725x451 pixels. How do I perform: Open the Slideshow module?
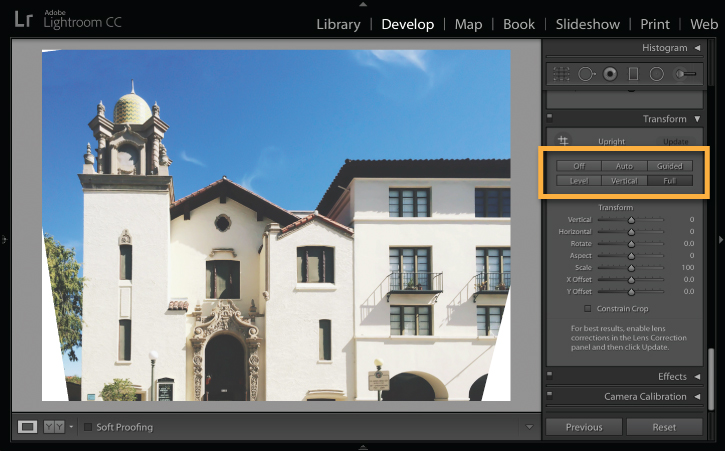click(x=588, y=24)
